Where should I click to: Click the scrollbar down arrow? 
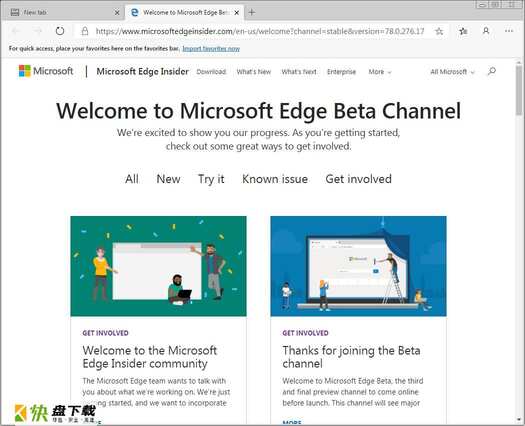(x=519, y=421)
